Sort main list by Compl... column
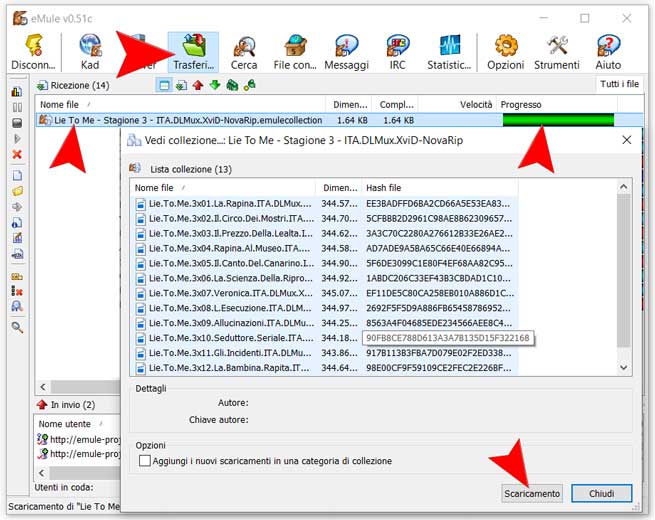Image resolution: width=655 pixels, height=520 pixels. (x=395, y=104)
